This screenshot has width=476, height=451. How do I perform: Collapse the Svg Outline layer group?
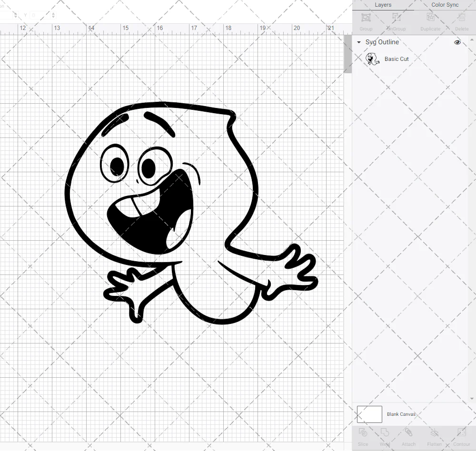(359, 42)
